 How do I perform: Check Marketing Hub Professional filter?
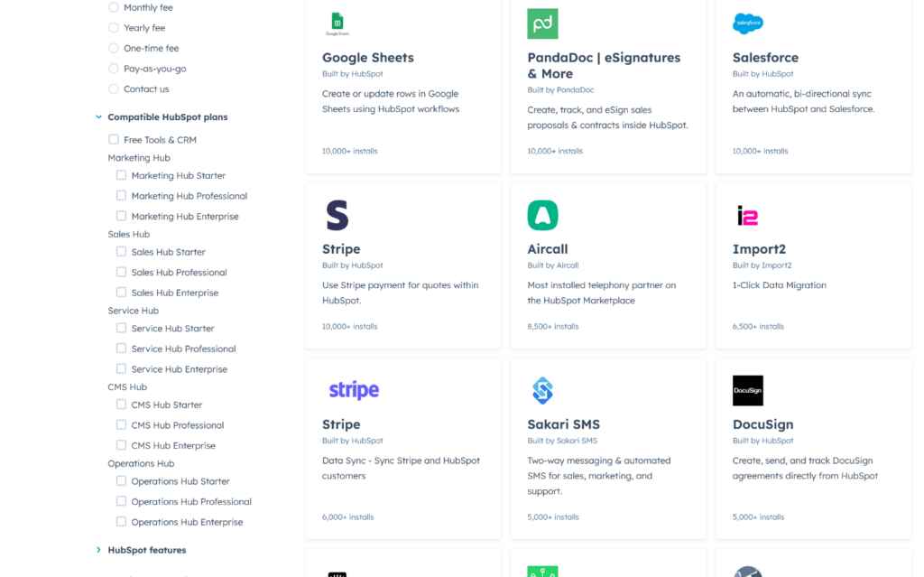tap(121, 195)
